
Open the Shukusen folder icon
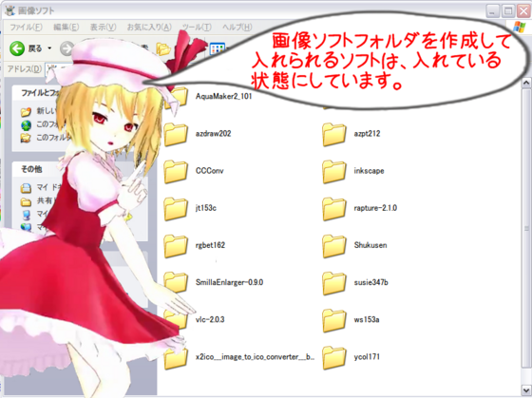334,246
